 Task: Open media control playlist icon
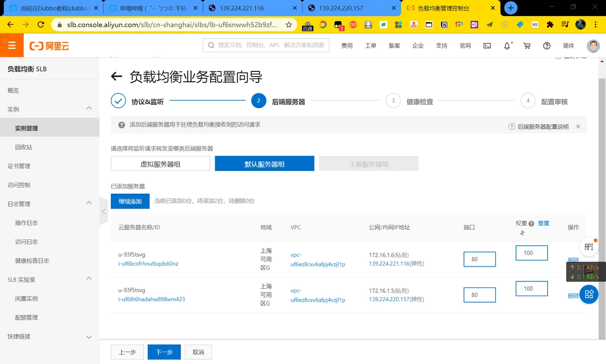point(565,25)
